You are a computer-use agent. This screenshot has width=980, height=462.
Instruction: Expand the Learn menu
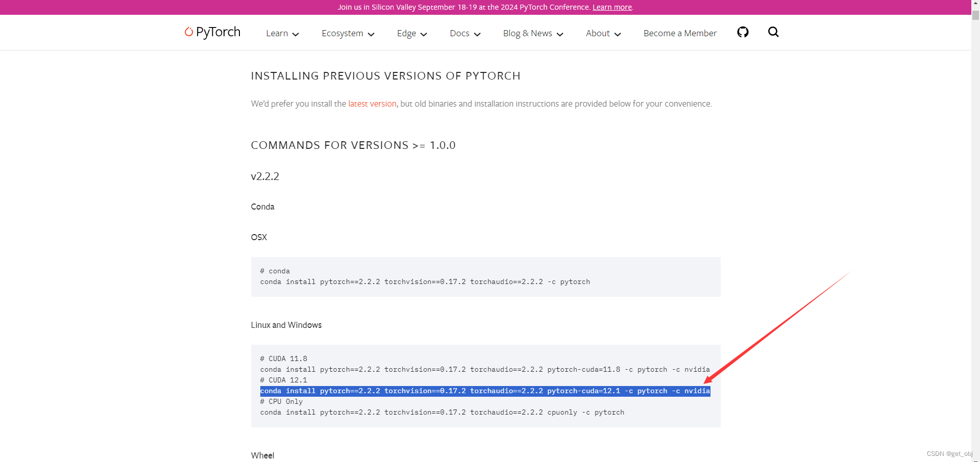282,33
